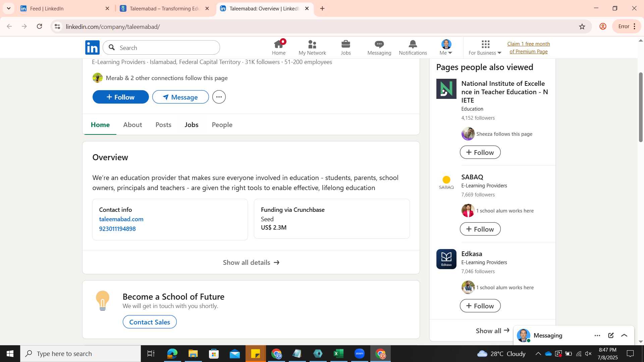Screen dimensions: 644x362
Task: Open the tab search dropdown
Action: click(x=9, y=8)
